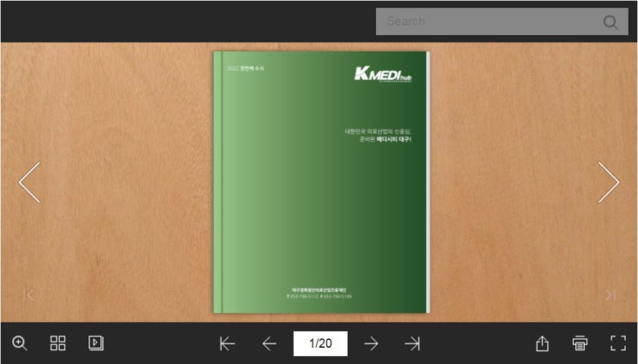Open the thumbnails grid view

58,343
